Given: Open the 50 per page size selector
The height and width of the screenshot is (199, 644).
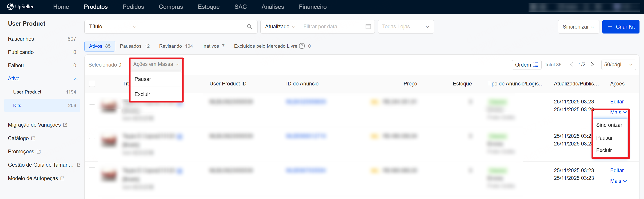Looking at the screenshot, I should [618, 65].
